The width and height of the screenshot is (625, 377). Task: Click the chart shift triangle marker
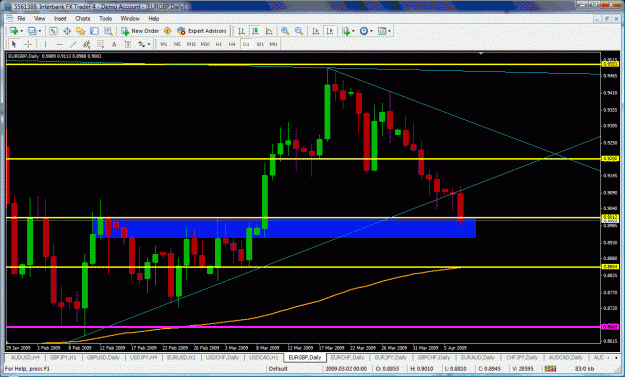click(481, 53)
